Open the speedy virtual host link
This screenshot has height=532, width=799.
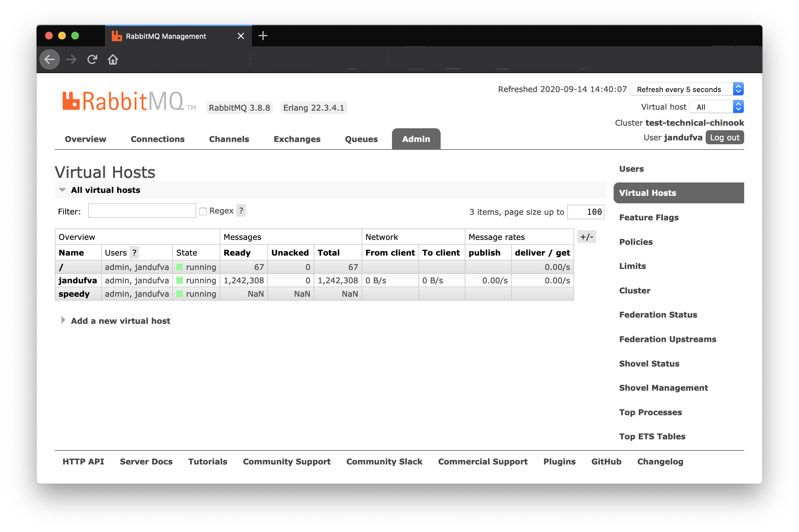(x=74, y=293)
